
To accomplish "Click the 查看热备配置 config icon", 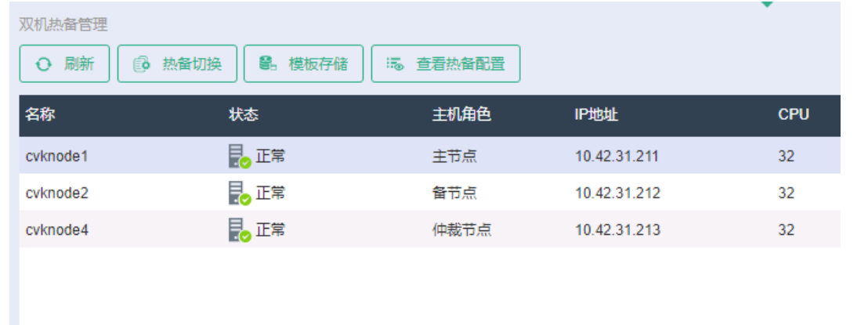I will pos(395,64).
